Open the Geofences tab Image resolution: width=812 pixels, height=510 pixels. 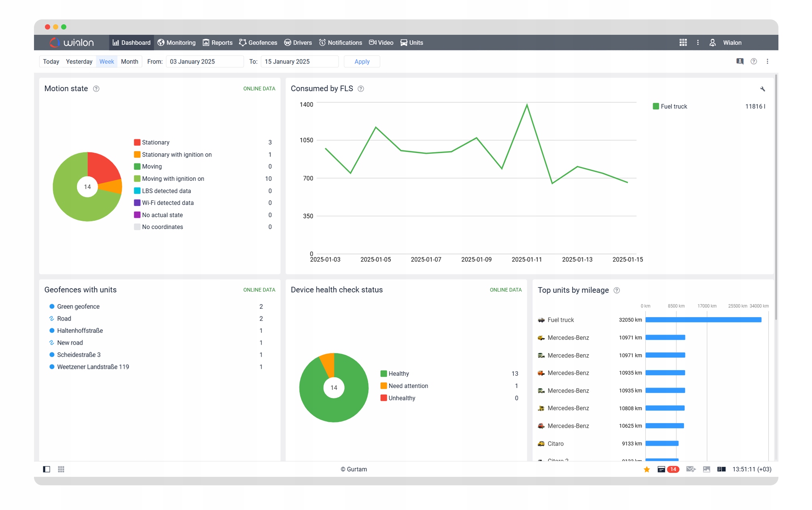[258, 42]
